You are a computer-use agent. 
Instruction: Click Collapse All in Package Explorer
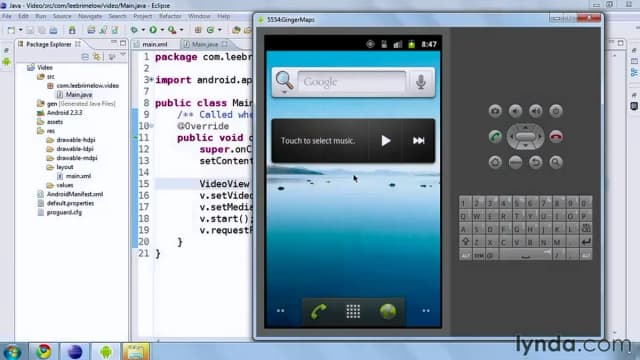85,57
